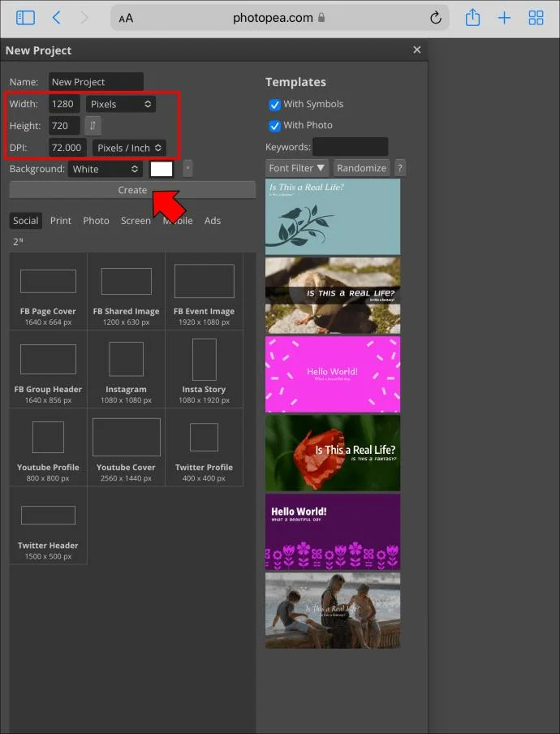560x734 pixels.
Task: Switch to the Print tab
Action: point(61,221)
